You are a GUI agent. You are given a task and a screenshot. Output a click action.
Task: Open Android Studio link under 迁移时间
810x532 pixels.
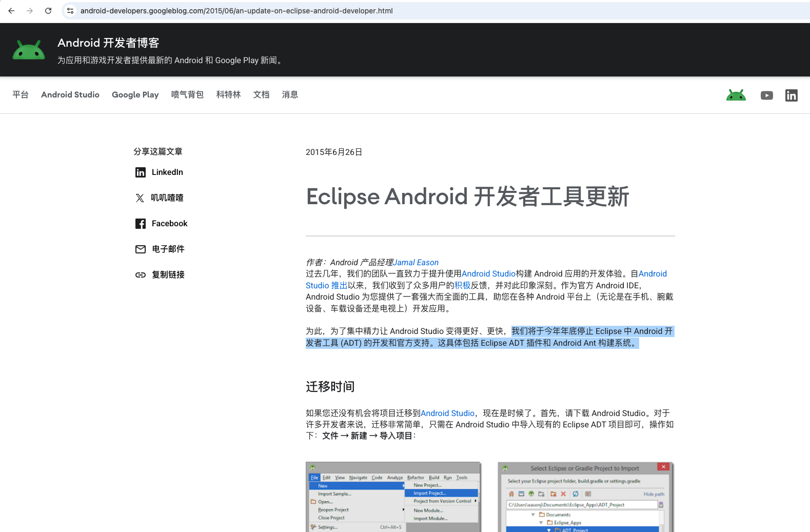447,413
